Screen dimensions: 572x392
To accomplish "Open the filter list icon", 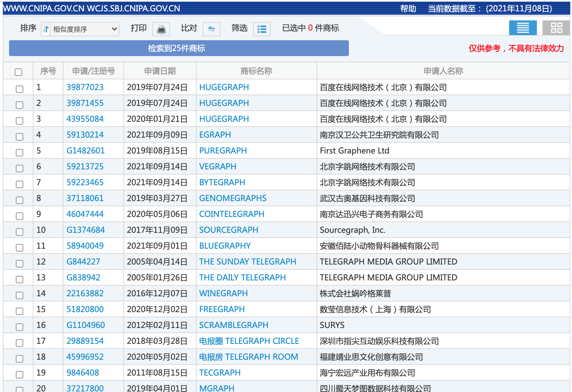I will (262, 29).
